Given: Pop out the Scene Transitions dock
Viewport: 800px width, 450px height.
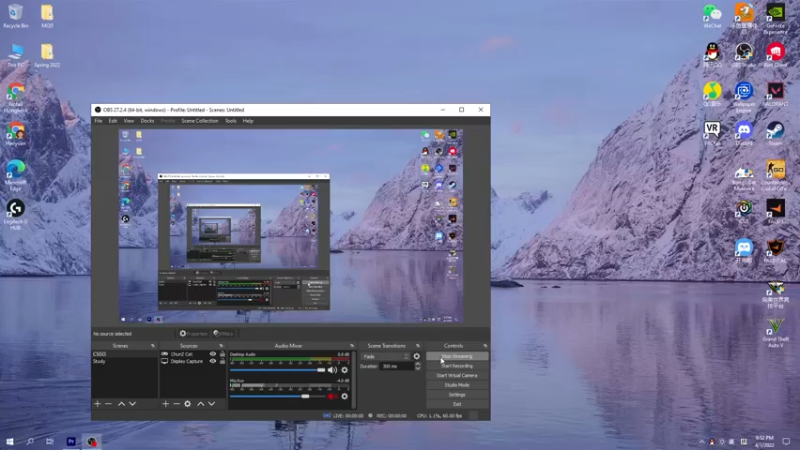Looking at the screenshot, I should coord(418,346).
